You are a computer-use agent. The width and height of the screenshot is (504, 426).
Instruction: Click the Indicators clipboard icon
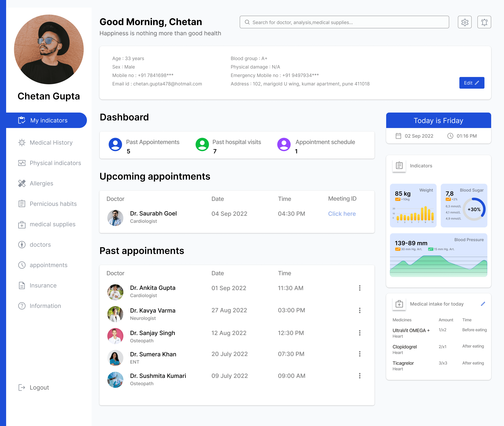(399, 166)
